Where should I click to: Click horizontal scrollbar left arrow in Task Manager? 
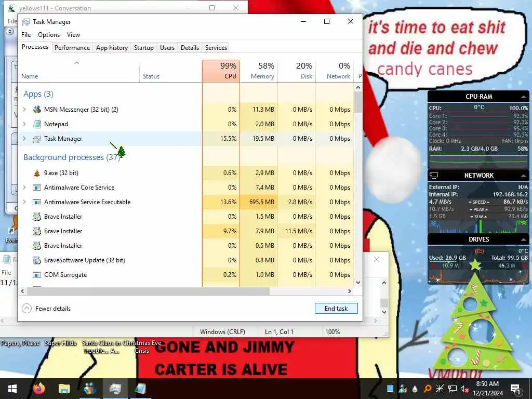point(23,291)
